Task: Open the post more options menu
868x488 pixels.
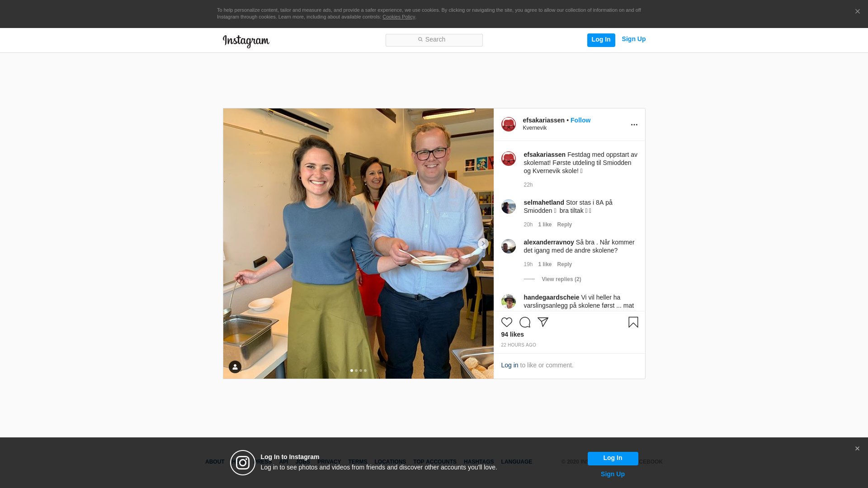Action: (x=634, y=125)
